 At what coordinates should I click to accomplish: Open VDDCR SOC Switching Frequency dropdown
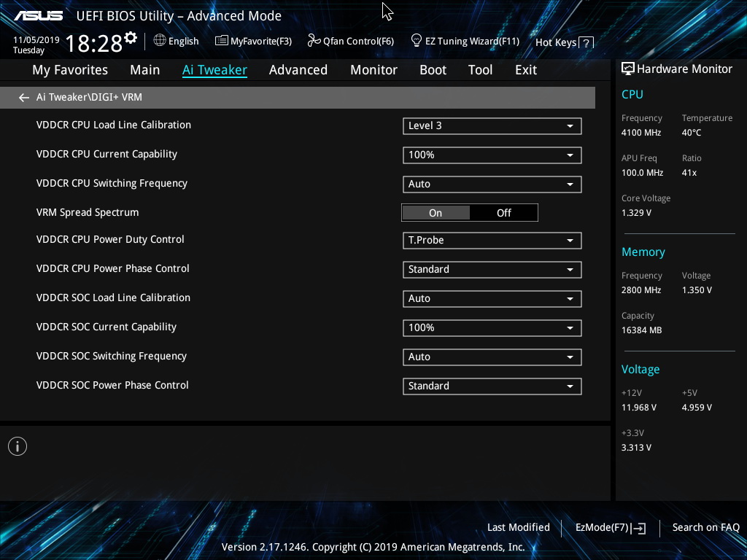click(492, 357)
